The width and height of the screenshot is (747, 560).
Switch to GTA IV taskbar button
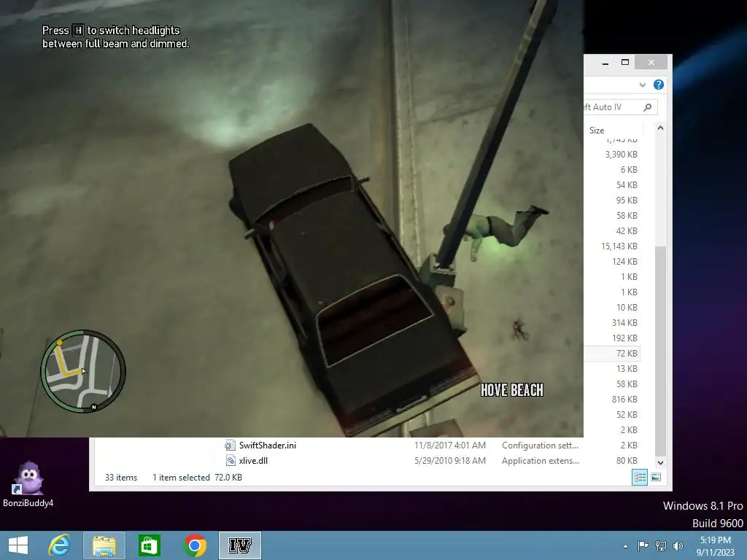click(239, 545)
